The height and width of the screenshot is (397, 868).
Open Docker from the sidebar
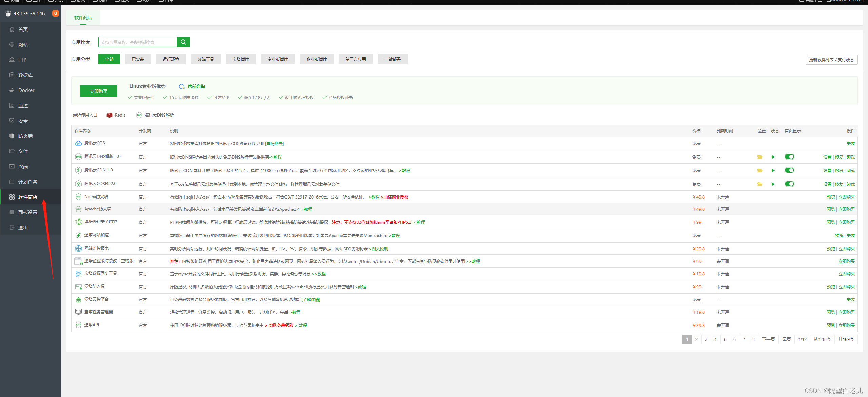click(x=26, y=90)
